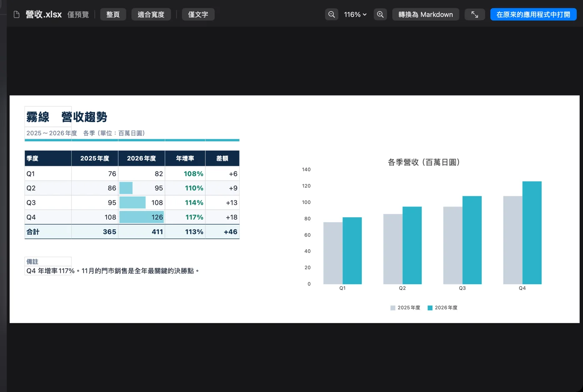The width and height of the screenshot is (583, 392).
Task: Click the document file icon beside 營收.xlsx
Action: [17, 15]
